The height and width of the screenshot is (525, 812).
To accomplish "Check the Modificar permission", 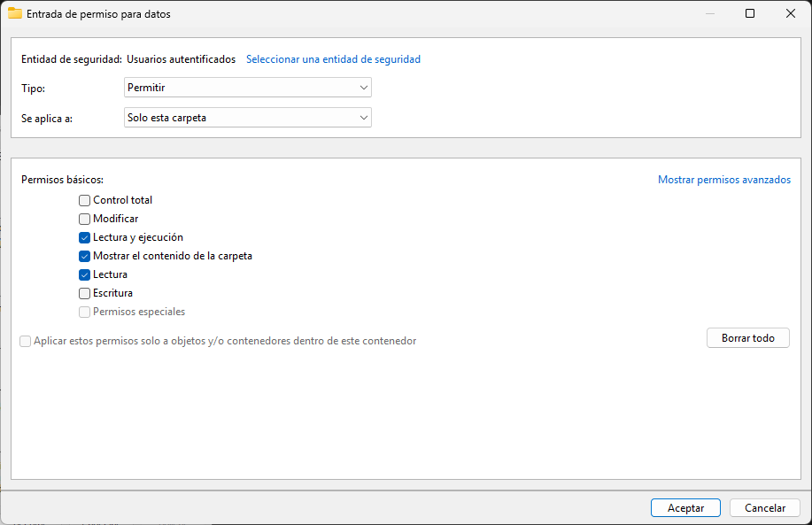I will [84, 219].
